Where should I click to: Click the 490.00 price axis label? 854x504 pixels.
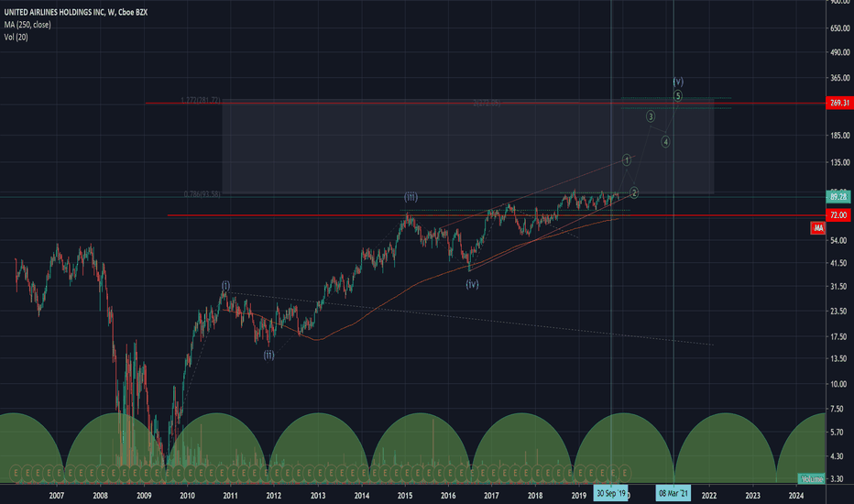(840, 52)
